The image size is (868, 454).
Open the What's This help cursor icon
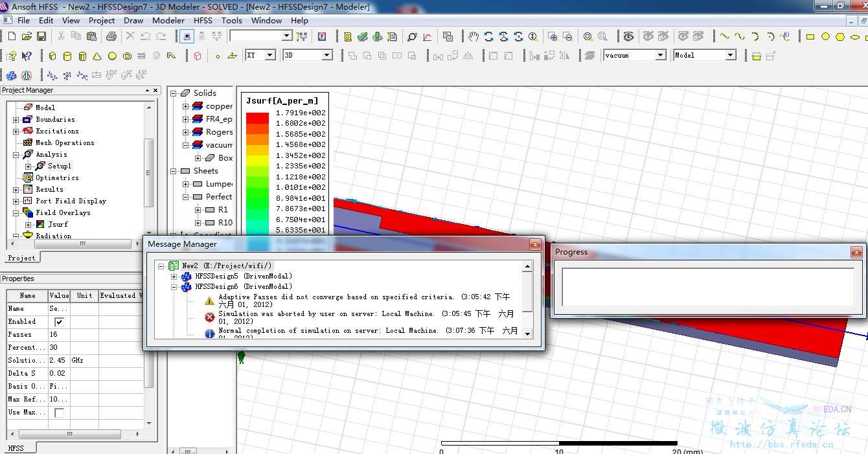tap(27, 56)
